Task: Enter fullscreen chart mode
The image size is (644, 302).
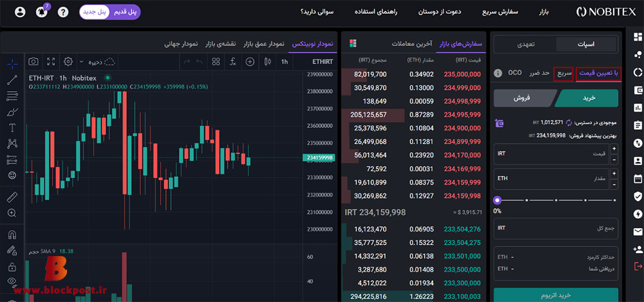Action: (51, 62)
